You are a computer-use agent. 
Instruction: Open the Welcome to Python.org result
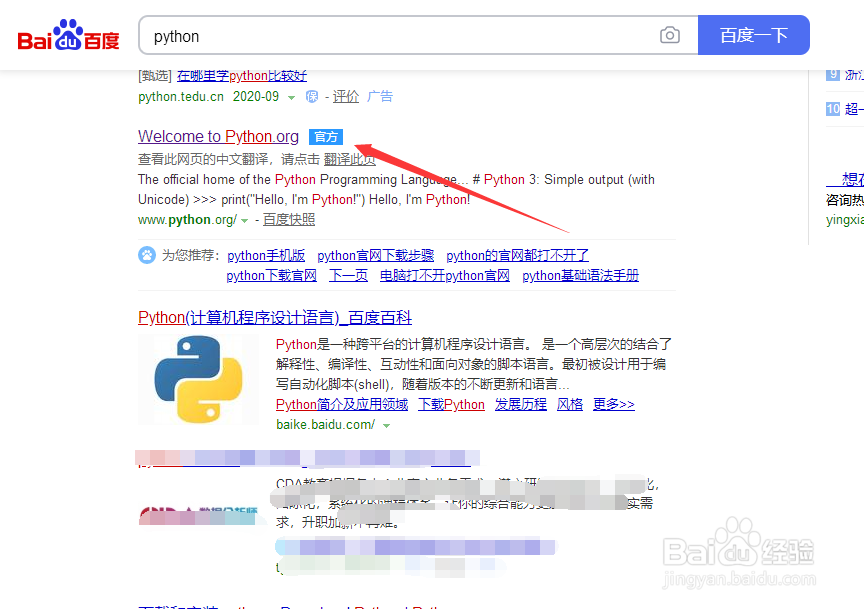(x=218, y=136)
